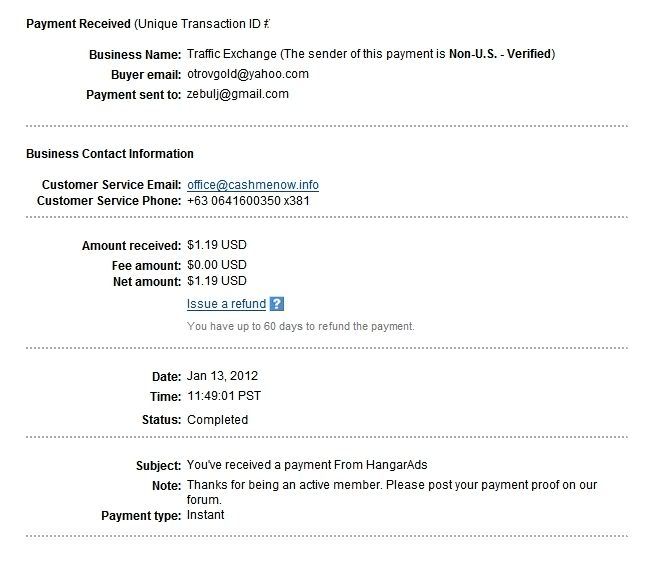This screenshot has width=650, height=570.
Task: Click the Completed status text
Action: coord(218,420)
